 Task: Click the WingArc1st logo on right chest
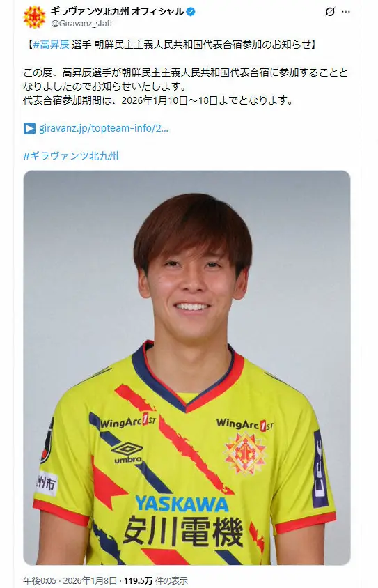[x=245, y=424]
